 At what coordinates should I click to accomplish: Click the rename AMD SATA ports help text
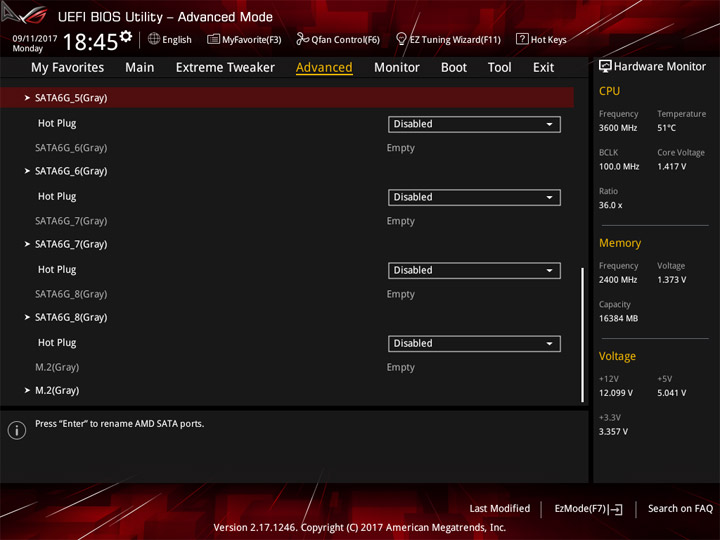tap(119, 424)
